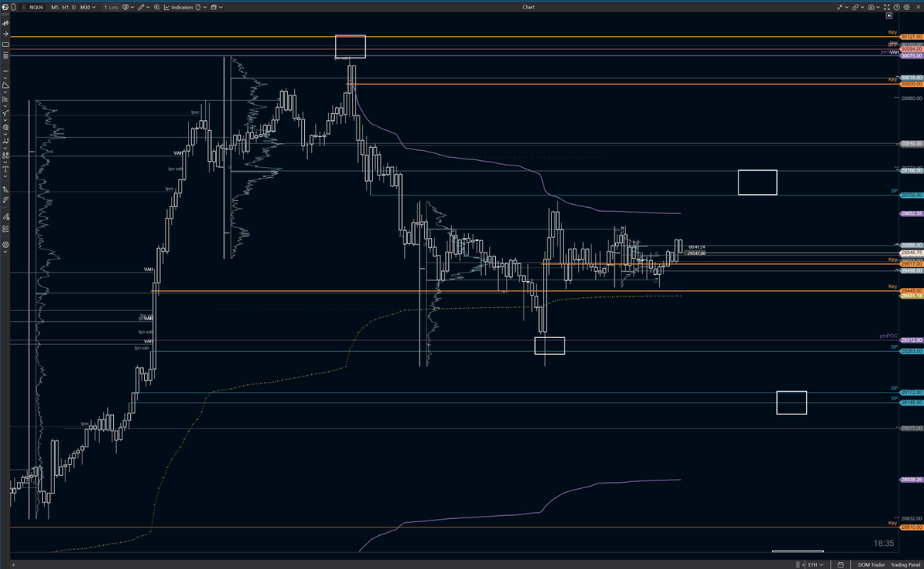This screenshot has width=924, height=569.
Task: Click the zoom magnifier icon in top toolbar
Action: pos(157,7)
